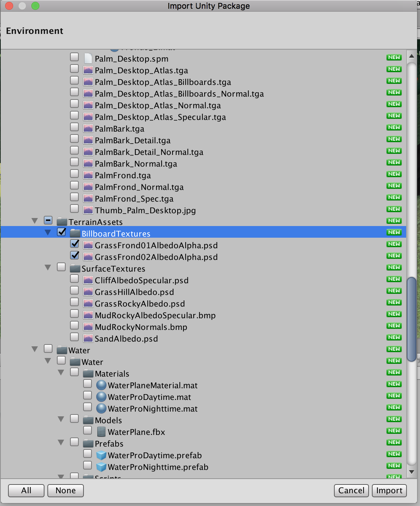Click the TerrainAssets folder icon
This screenshot has width=420, height=506.
coord(62,222)
